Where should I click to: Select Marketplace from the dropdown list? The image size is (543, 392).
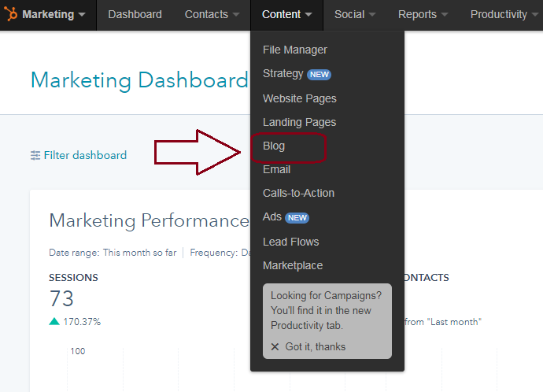[293, 265]
